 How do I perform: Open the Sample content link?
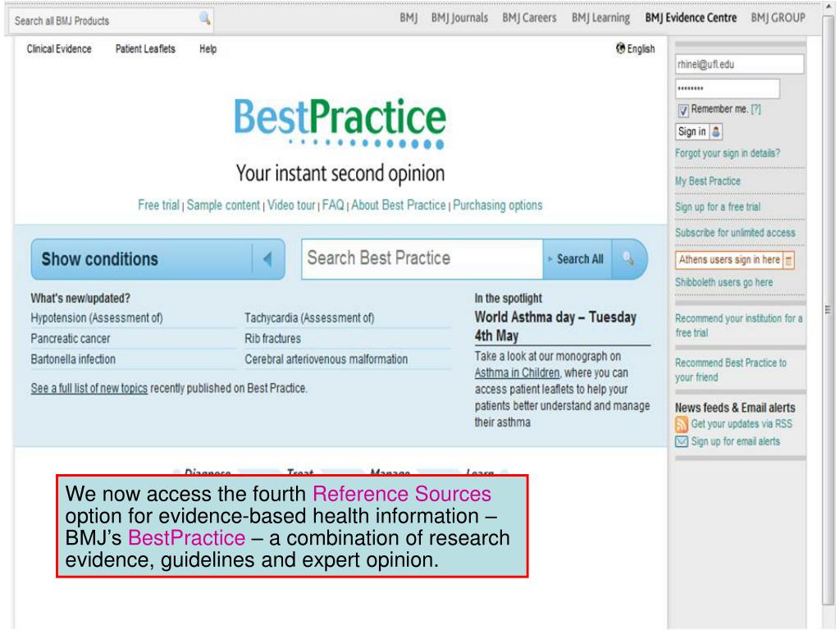click(x=223, y=205)
